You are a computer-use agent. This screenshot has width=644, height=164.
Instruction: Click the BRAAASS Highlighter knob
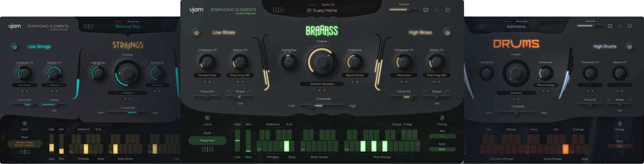point(289,62)
